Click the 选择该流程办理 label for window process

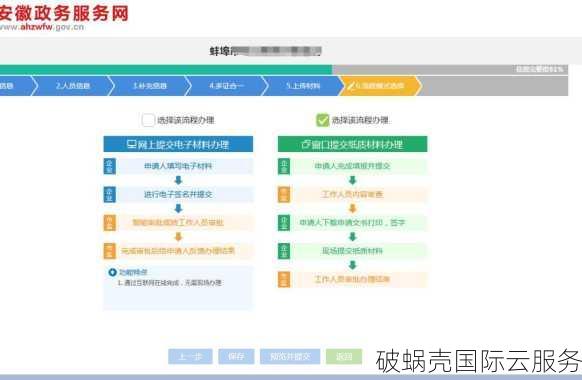pos(360,120)
